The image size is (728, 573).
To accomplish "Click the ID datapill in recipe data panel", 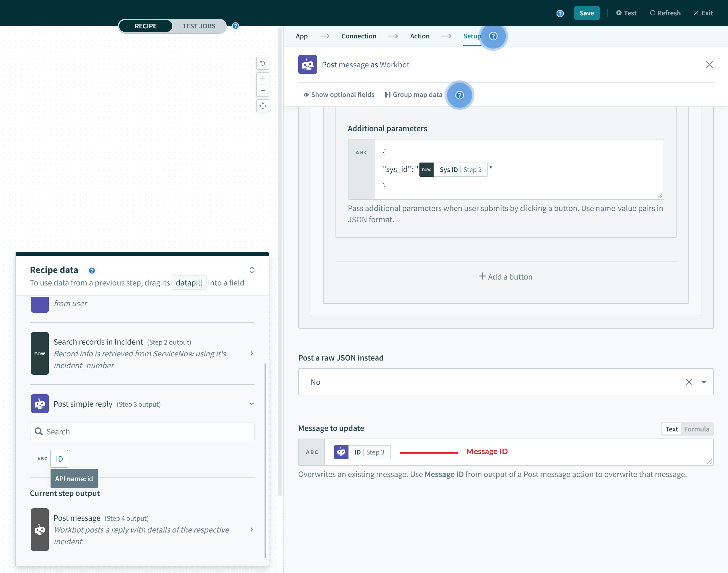I will pyautogui.click(x=59, y=458).
